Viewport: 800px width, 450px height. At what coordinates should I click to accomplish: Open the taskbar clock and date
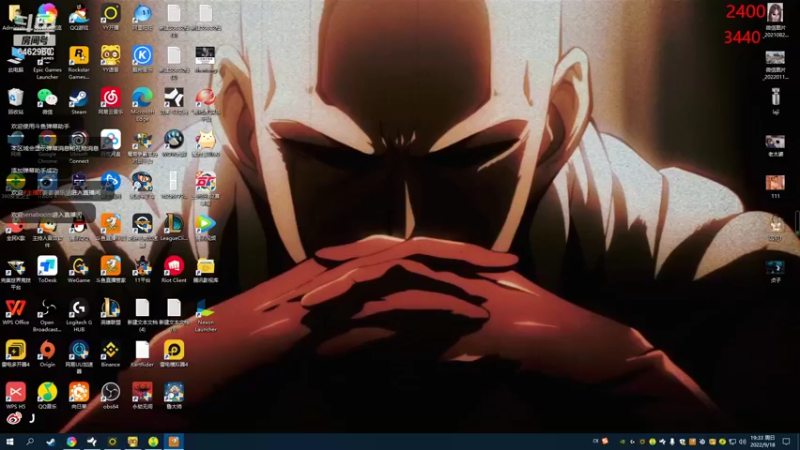pos(762,441)
